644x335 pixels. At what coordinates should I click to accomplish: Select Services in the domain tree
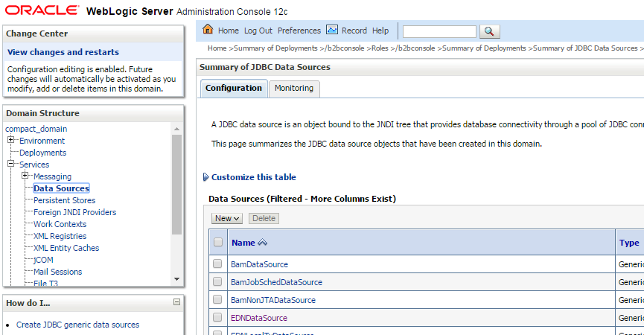34,165
